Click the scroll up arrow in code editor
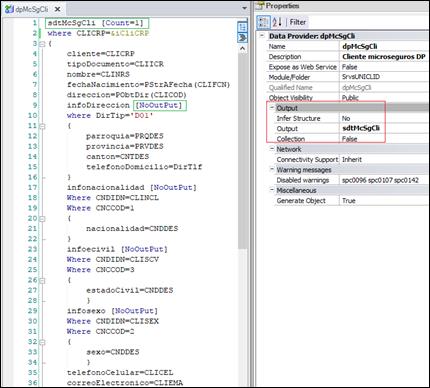This screenshot has height=388, width=430. click(x=242, y=48)
